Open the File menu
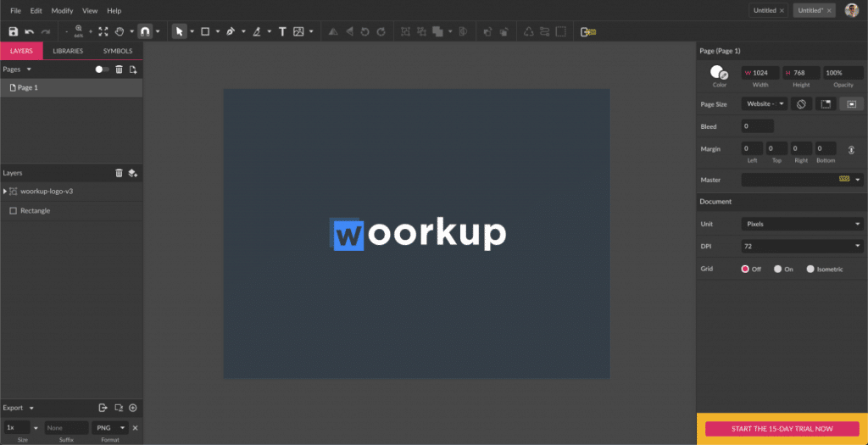This screenshot has width=868, height=445. coord(15,10)
